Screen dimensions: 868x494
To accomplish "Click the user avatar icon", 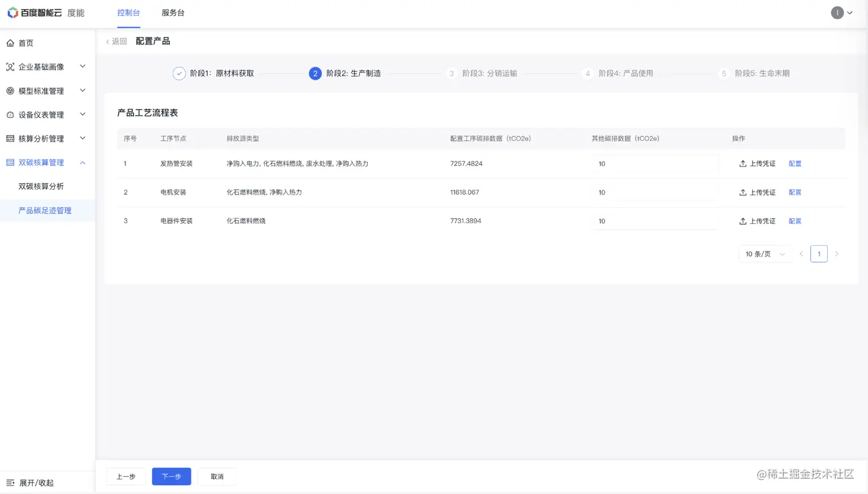I will click(x=838, y=13).
